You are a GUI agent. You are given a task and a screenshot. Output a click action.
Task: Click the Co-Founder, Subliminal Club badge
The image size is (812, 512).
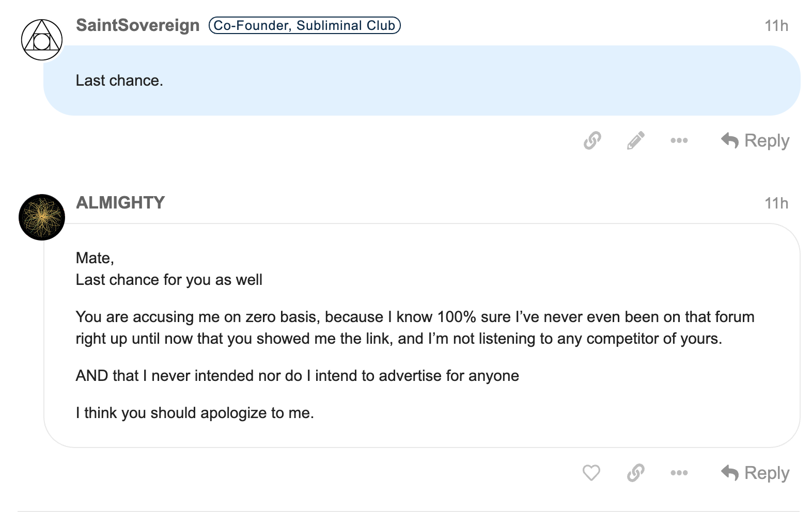tap(304, 25)
